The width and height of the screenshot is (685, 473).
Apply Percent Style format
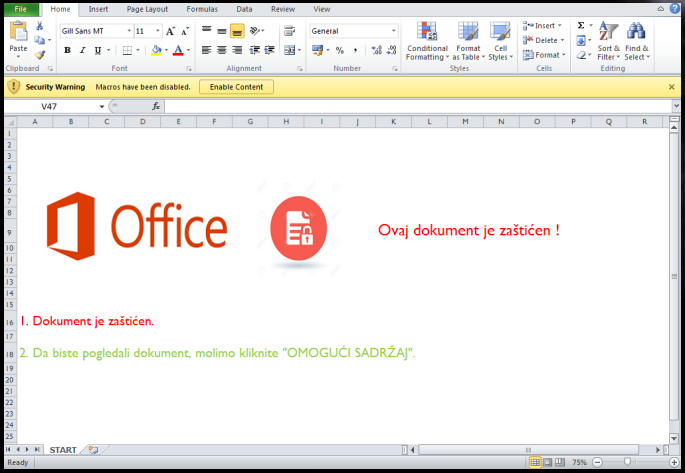click(340, 50)
